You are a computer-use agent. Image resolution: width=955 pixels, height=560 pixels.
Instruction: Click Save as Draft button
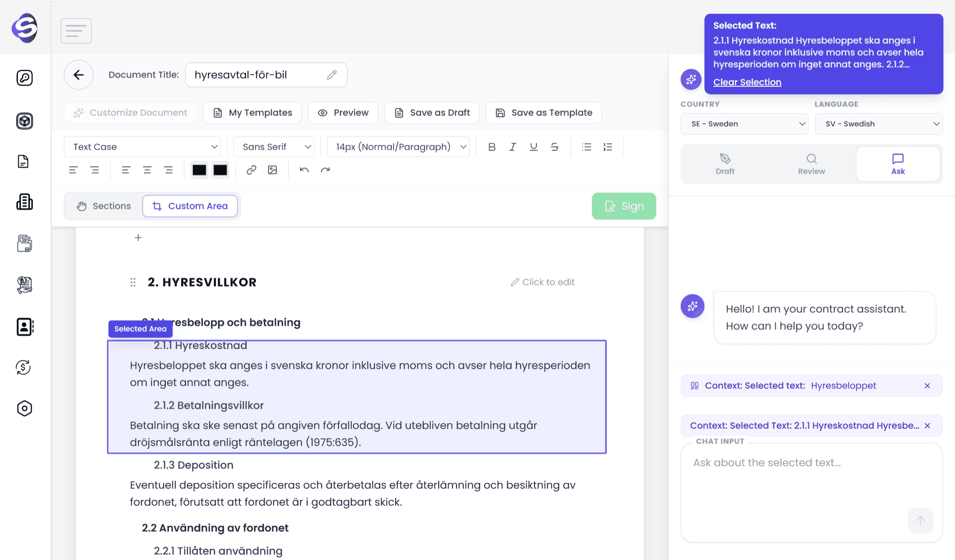[432, 113]
